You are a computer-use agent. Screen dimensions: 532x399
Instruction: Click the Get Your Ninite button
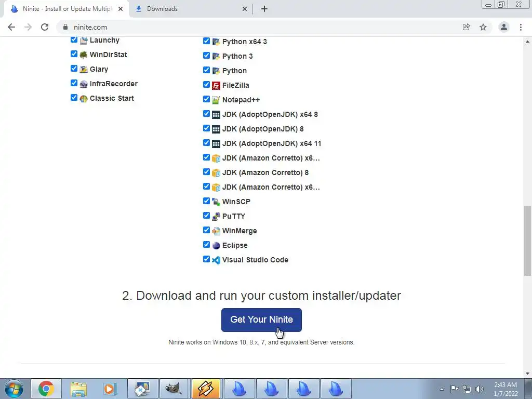261,320
